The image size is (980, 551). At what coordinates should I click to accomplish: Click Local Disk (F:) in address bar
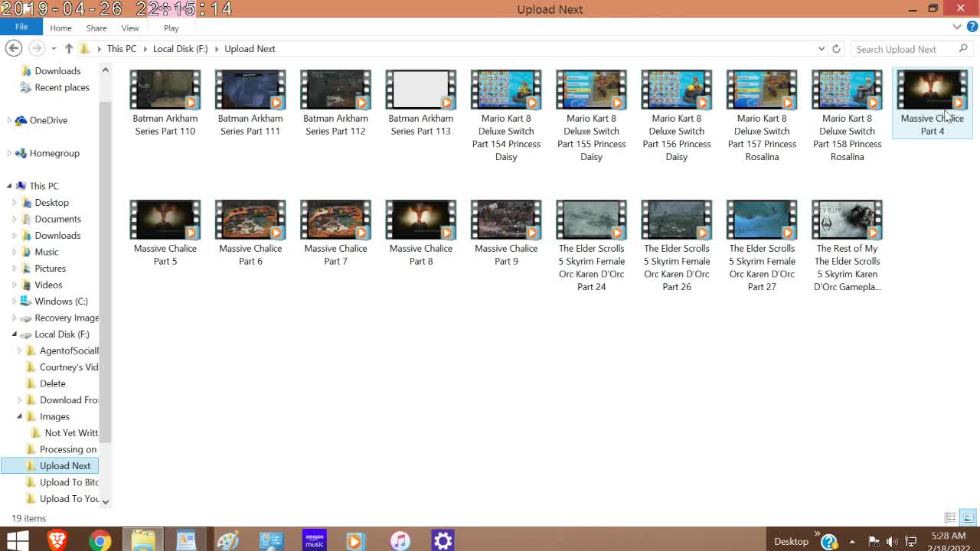click(180, 48)
